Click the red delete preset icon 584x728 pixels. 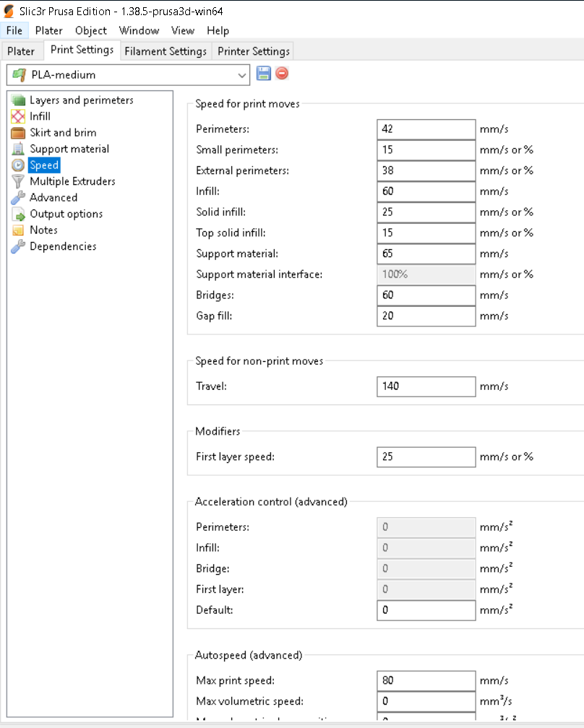coord(282,74)
